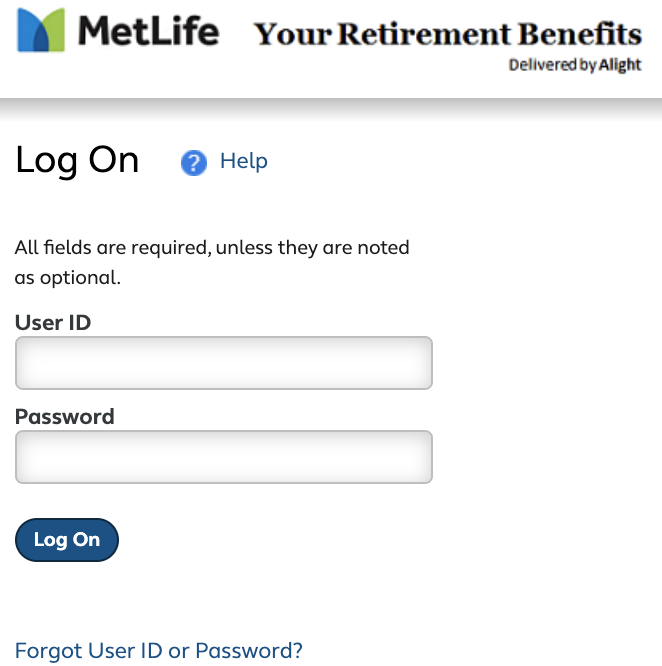
Task: Click the Delivered by Alight tagline
Action: point(575,65)
